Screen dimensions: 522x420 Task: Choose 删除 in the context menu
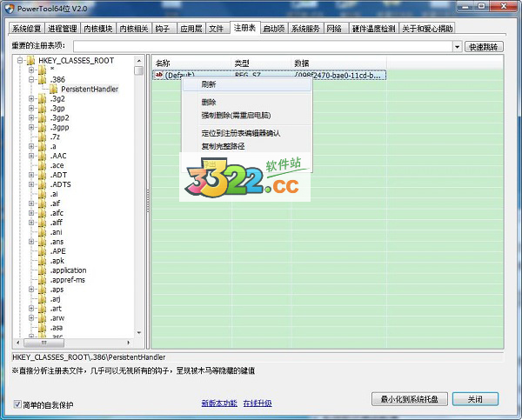(246, 102)
